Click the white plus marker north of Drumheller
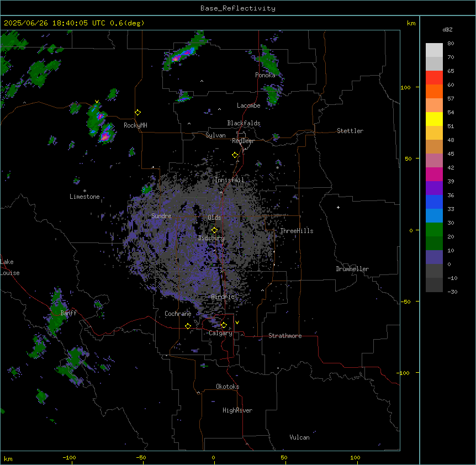The height and width of the screenshot is (465, 476). (338, 207)
